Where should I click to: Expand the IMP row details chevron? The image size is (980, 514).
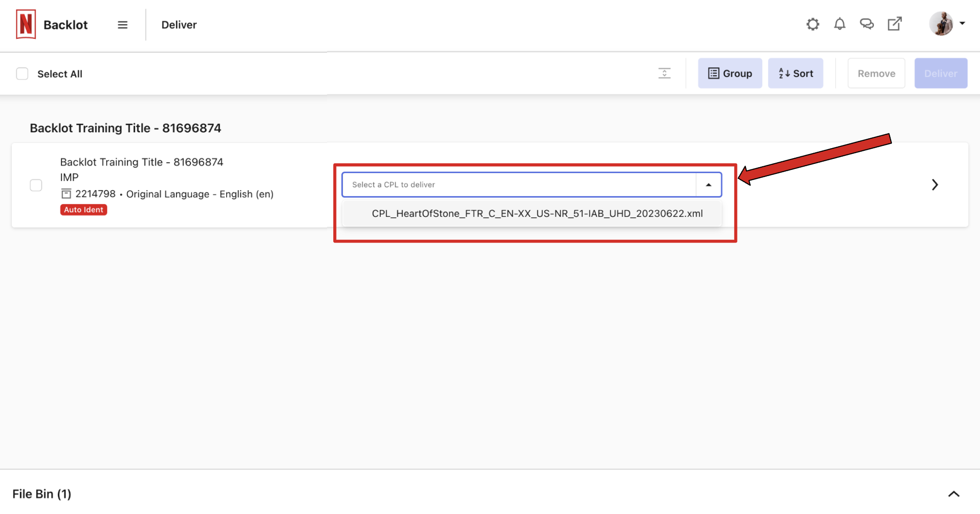[935, 185]
